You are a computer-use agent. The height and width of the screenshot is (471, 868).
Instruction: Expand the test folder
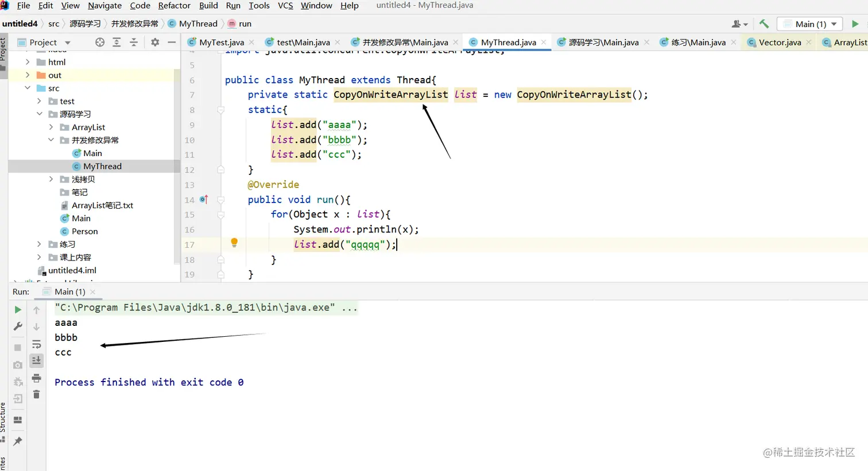click(39, 101)
